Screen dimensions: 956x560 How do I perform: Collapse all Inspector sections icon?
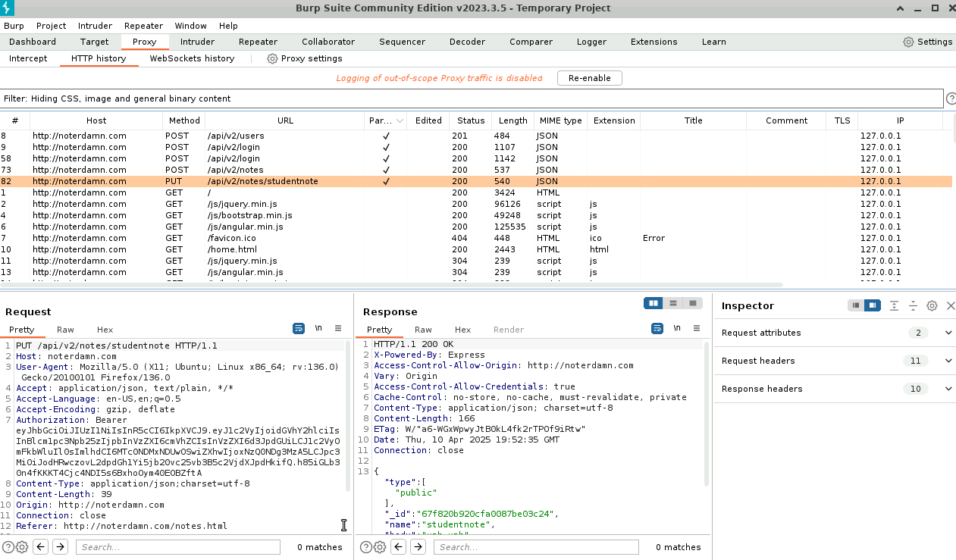point(913,305)
